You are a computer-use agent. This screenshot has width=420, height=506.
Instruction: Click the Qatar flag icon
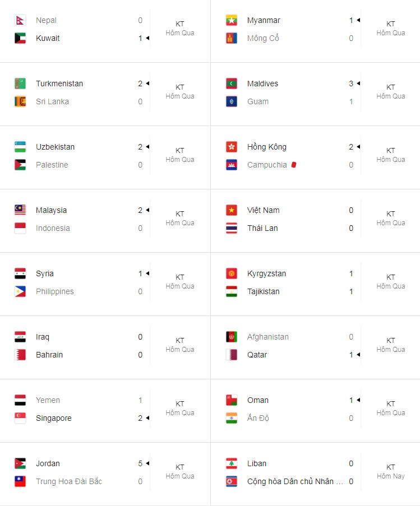pos(232,355)
